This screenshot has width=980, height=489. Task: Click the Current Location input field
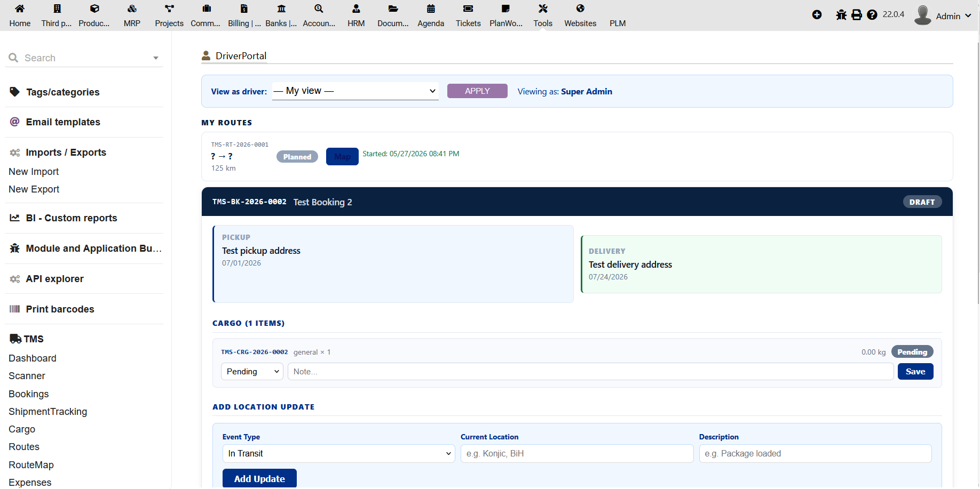pyautogui.click(x=577, y=453)
